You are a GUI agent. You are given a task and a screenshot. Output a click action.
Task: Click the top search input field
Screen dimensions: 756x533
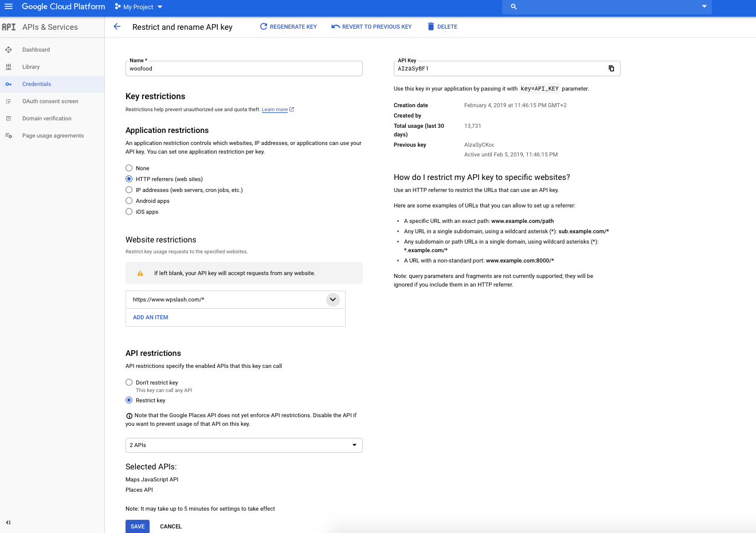pyautogui.click(x=607, y=7)
